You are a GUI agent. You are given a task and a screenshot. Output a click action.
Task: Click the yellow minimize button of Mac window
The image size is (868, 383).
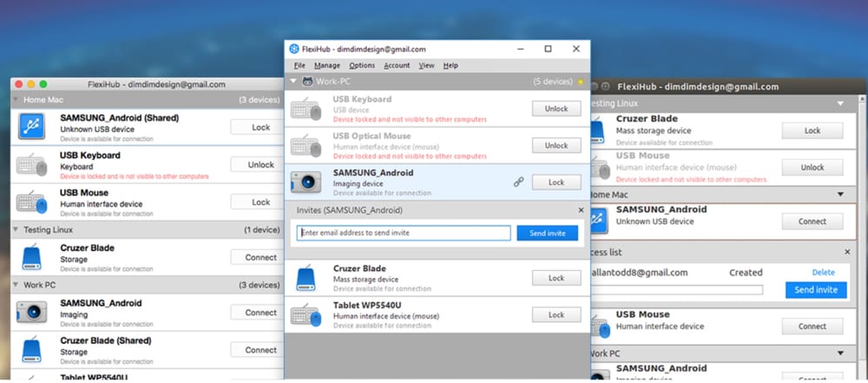31,84
